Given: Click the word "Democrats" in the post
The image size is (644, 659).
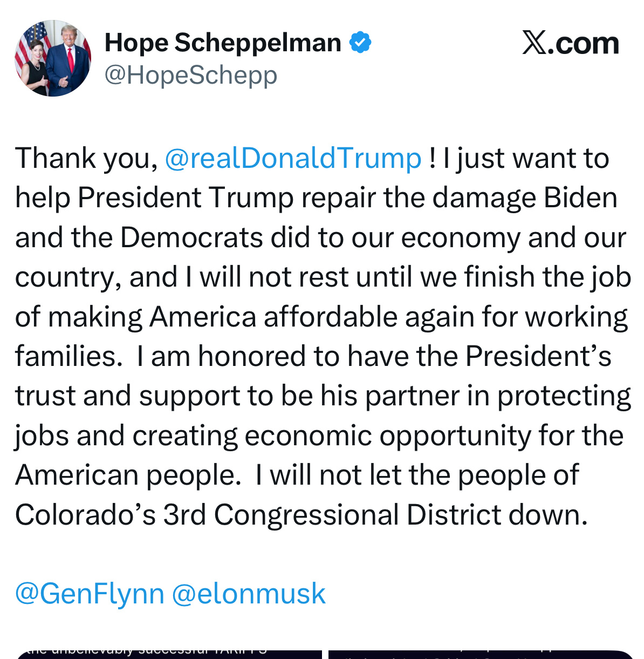Looking at the screenshot, I should click(x=191, y=237).
